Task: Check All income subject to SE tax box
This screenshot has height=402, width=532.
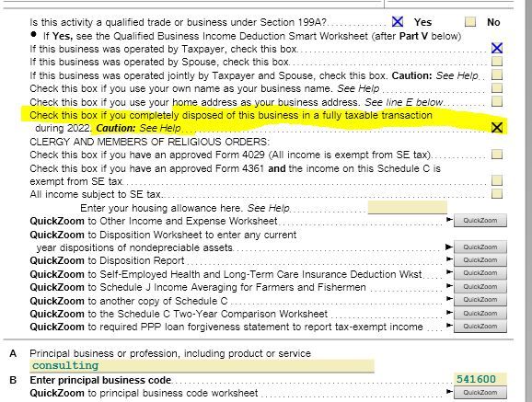Action: point(497,194)
